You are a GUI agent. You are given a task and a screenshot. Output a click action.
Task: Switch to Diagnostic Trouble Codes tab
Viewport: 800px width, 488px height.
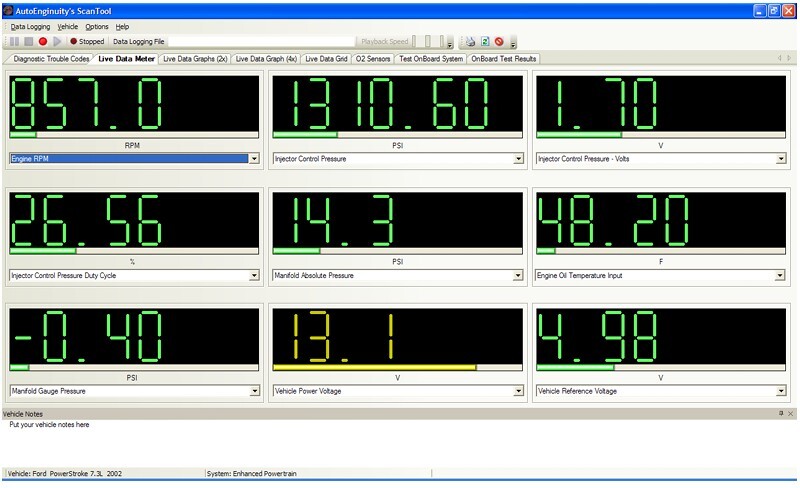coord(51,59)
